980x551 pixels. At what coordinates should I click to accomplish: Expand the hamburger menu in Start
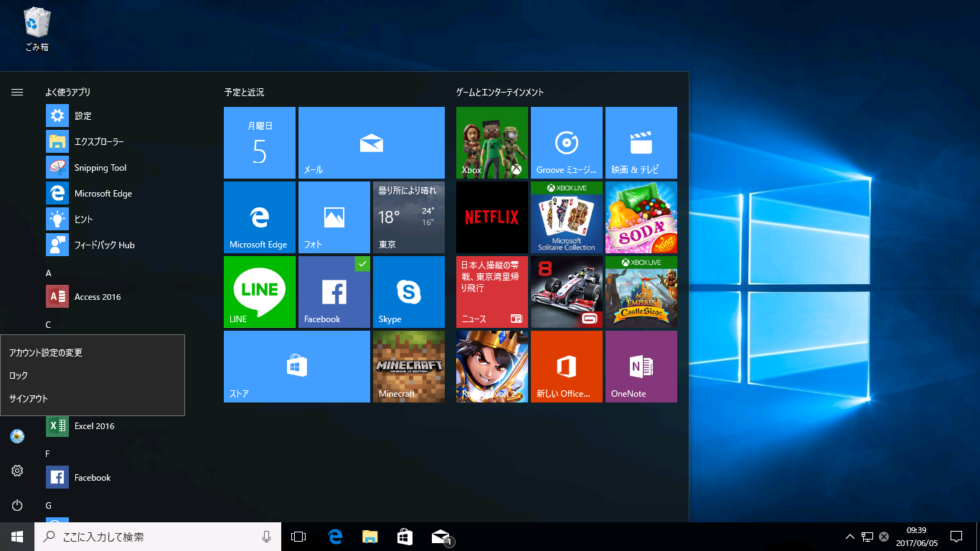(17, 92)
